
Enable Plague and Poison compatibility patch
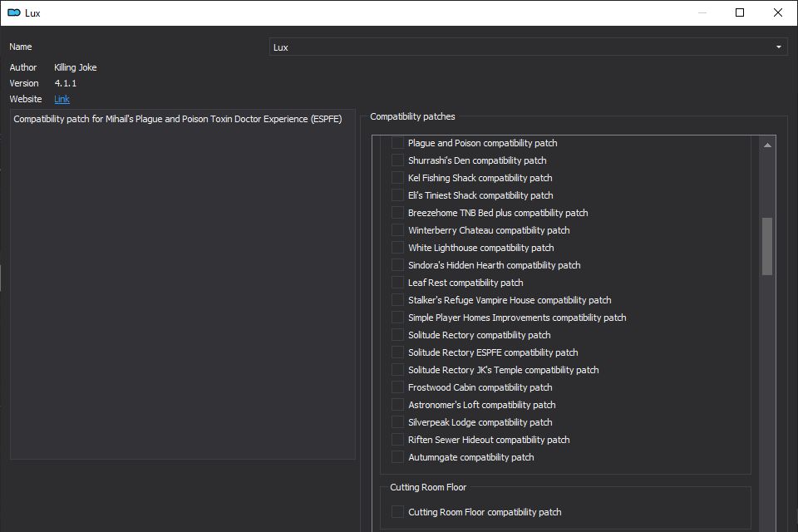pos(397,143)
